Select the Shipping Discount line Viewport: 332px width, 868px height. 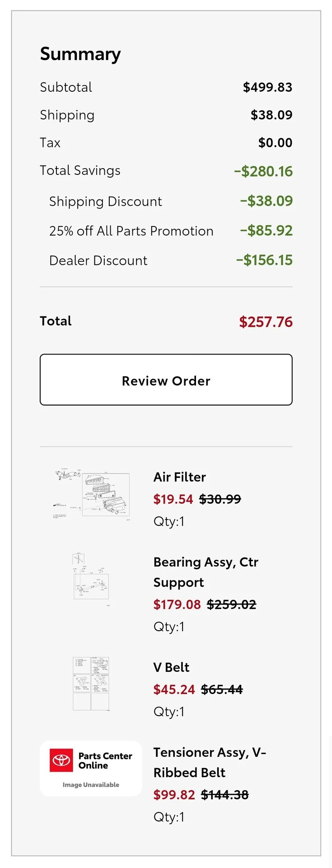click(171, 201)
